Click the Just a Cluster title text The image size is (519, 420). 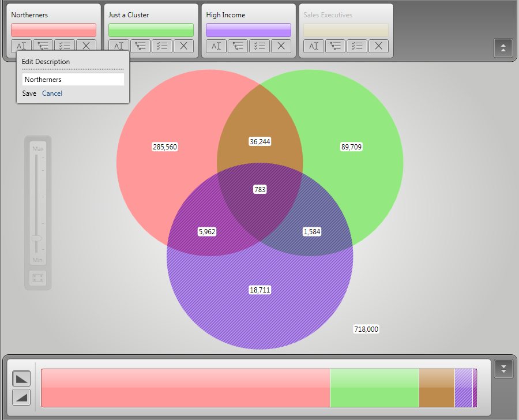coord(129,15)
